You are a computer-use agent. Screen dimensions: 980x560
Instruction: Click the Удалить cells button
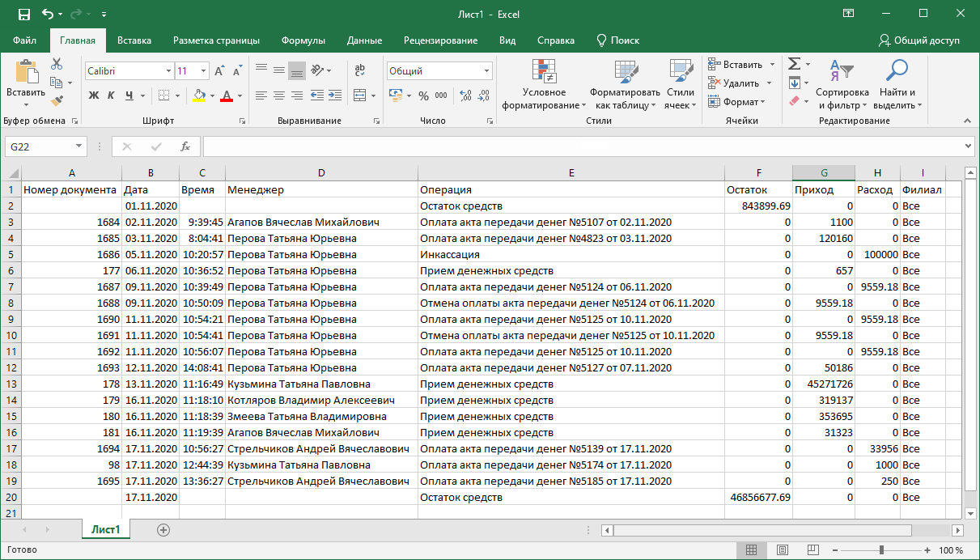pyautogui.click(x=740, y=83)
